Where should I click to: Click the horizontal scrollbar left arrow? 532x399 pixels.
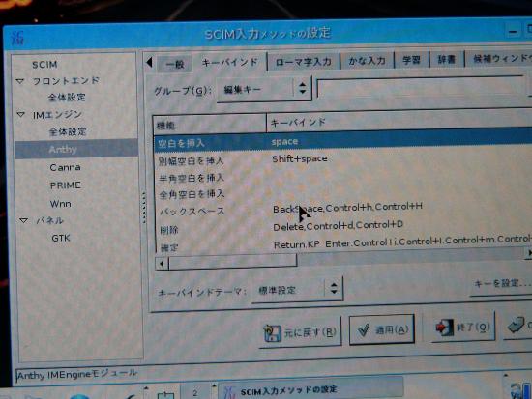163,263
